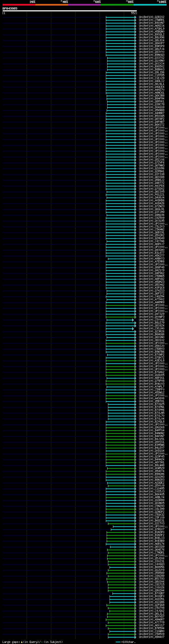Click the BP043985 query name
The height and width of the screenshot is (644, 169).
coord(10,8)
